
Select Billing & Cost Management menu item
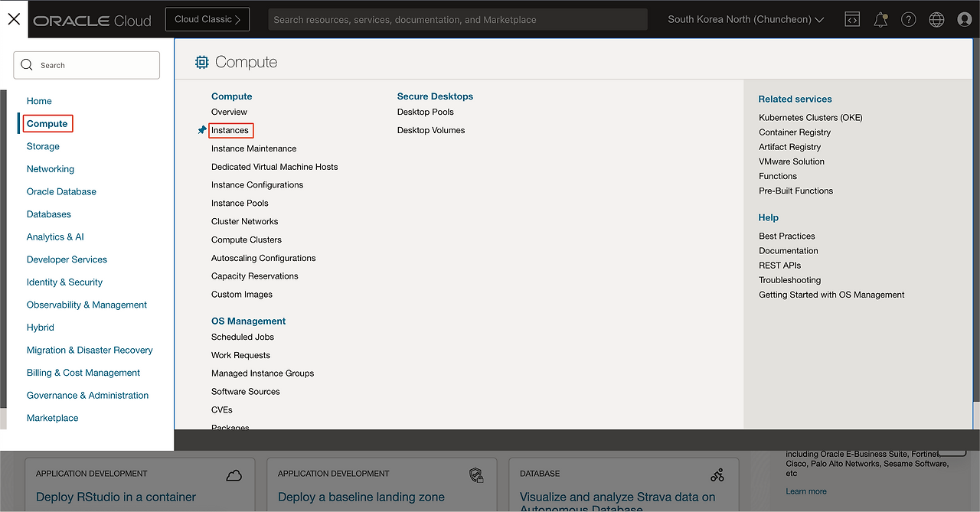pos(83,373)
